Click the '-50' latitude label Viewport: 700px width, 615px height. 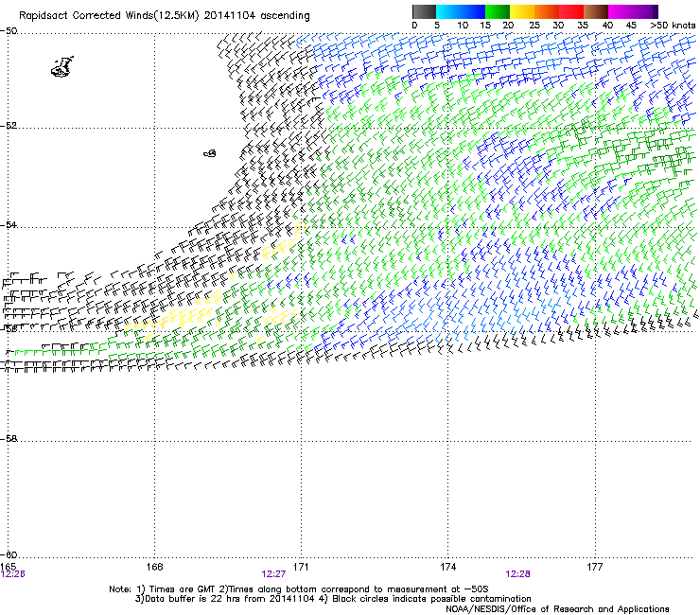coord(9,31)
